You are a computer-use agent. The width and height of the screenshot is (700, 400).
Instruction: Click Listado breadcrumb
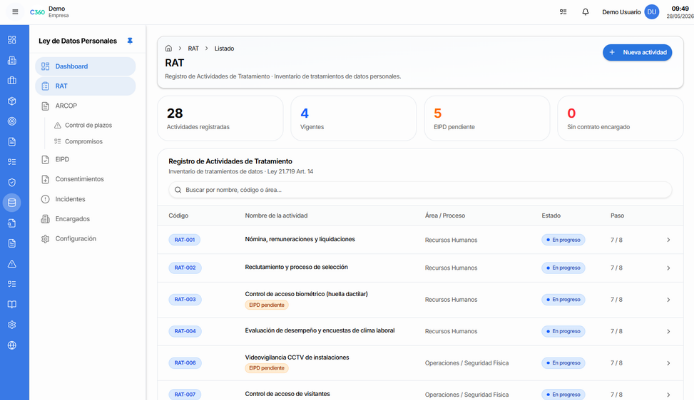tap(224, 48)
